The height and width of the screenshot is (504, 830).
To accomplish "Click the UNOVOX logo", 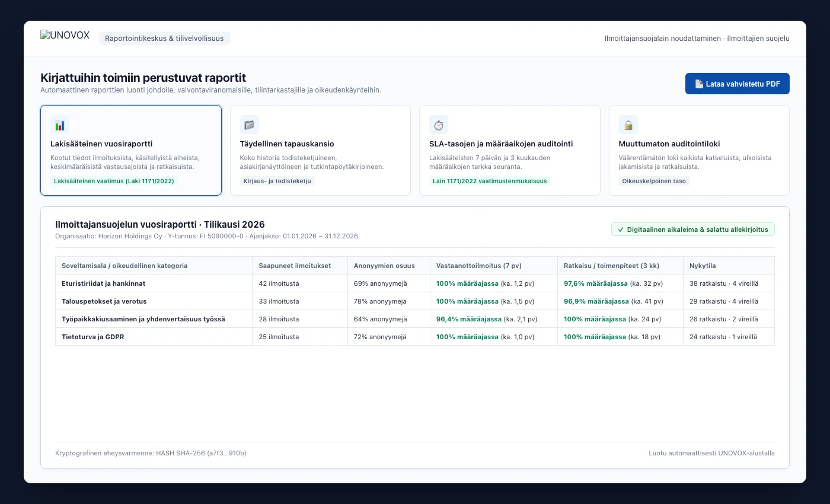I will point(65,36).
